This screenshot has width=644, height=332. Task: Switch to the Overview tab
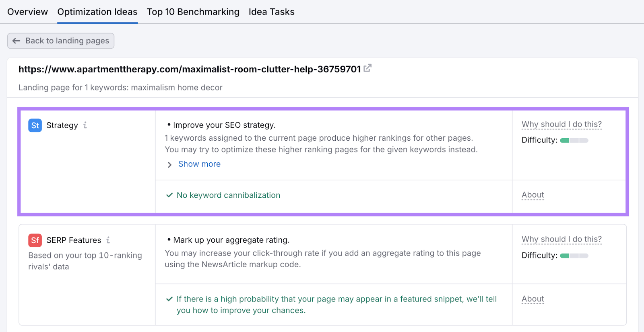tap(27, 12)
